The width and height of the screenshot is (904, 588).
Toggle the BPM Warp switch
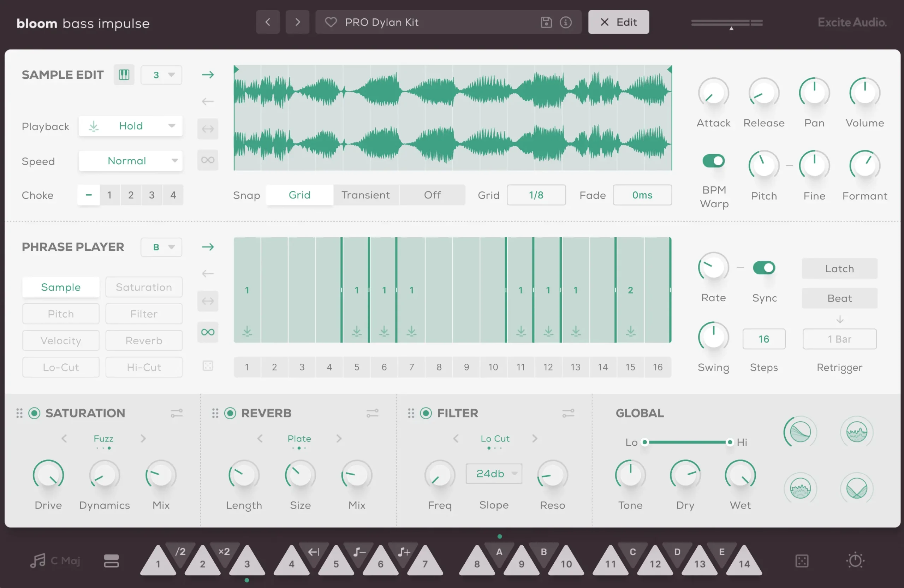coord(713,161)
